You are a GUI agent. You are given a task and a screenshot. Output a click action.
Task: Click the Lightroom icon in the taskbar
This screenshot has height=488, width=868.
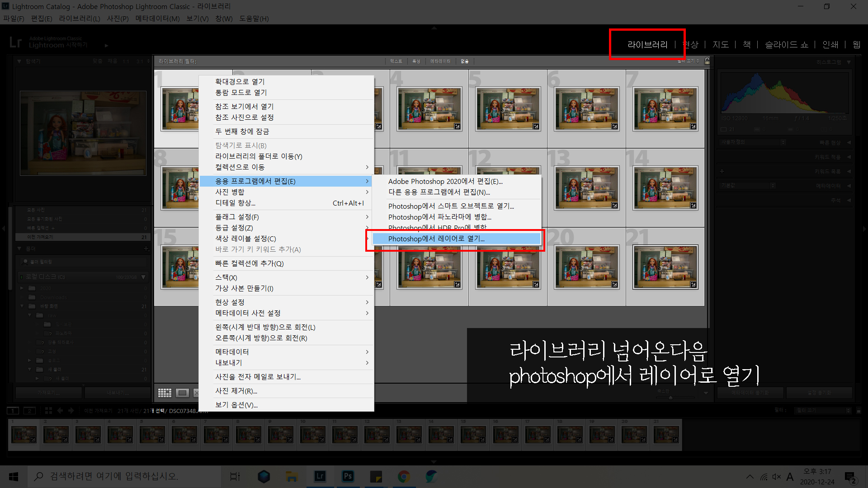pos(320,476)
